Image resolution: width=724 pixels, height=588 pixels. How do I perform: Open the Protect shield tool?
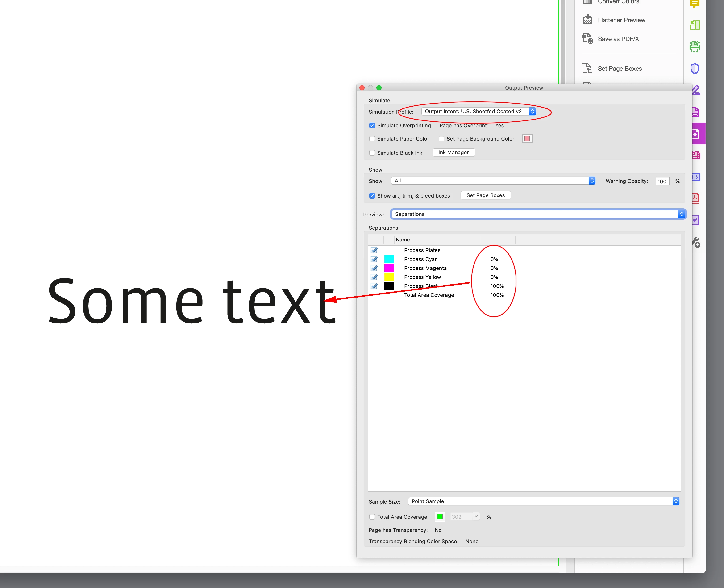coord(695,68)
